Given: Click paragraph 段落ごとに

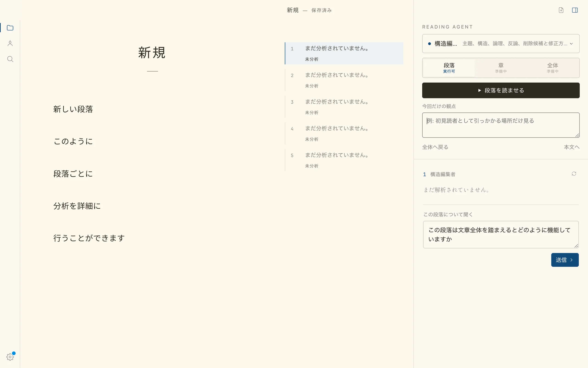Looking at the screenshot, I should pos(73,173).
